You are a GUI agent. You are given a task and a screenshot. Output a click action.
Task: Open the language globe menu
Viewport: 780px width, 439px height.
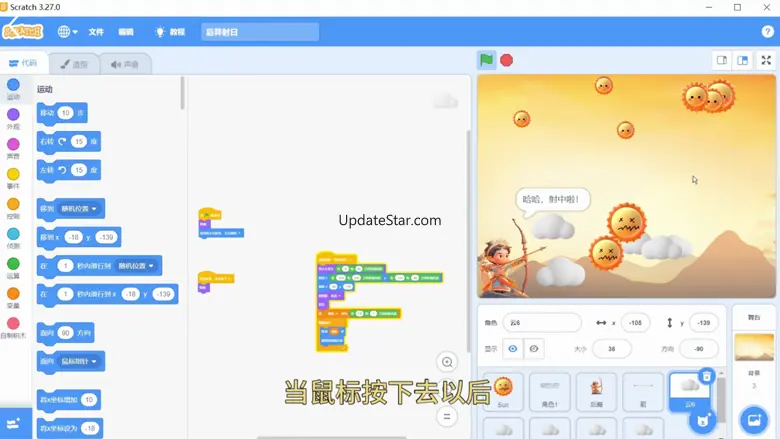coord(67,32)
